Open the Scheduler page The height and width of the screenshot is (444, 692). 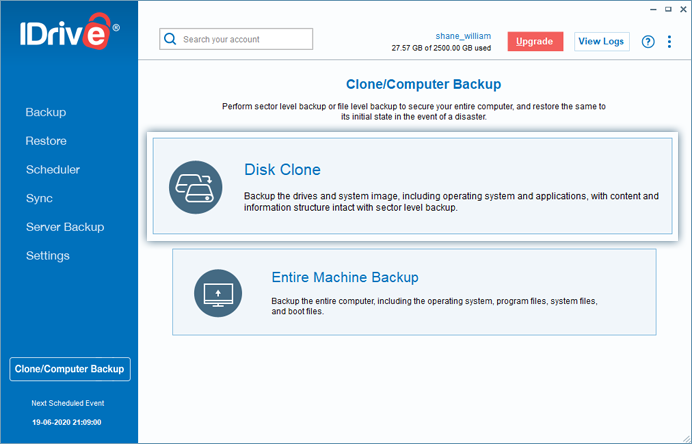[53, 169]
